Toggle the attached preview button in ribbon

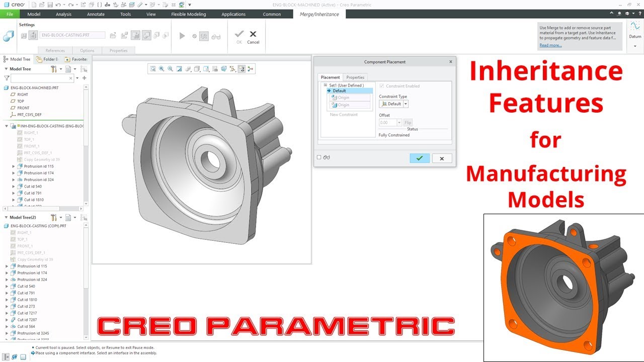point(204,36)
